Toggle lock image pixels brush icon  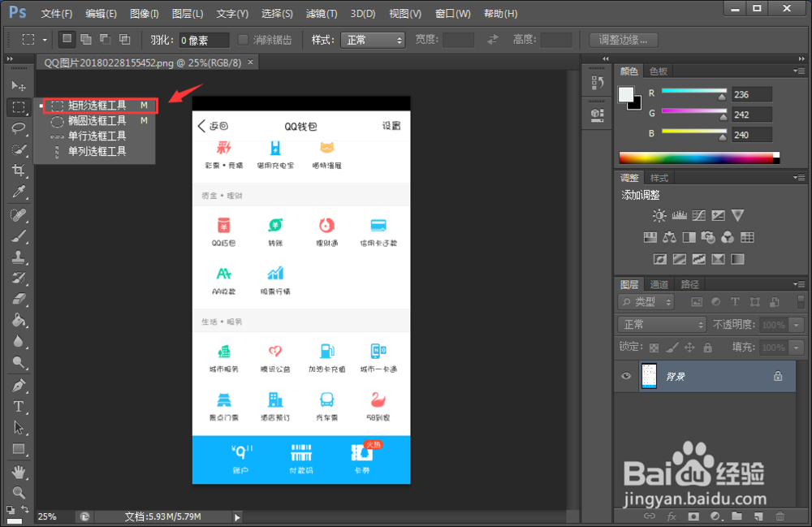(x=672, y=348)
